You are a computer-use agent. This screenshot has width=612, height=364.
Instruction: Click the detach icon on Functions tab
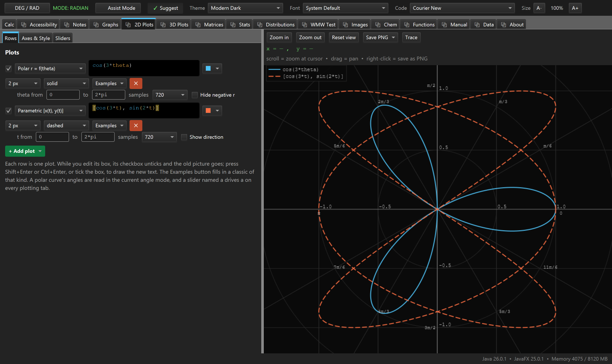click(407, 25)
